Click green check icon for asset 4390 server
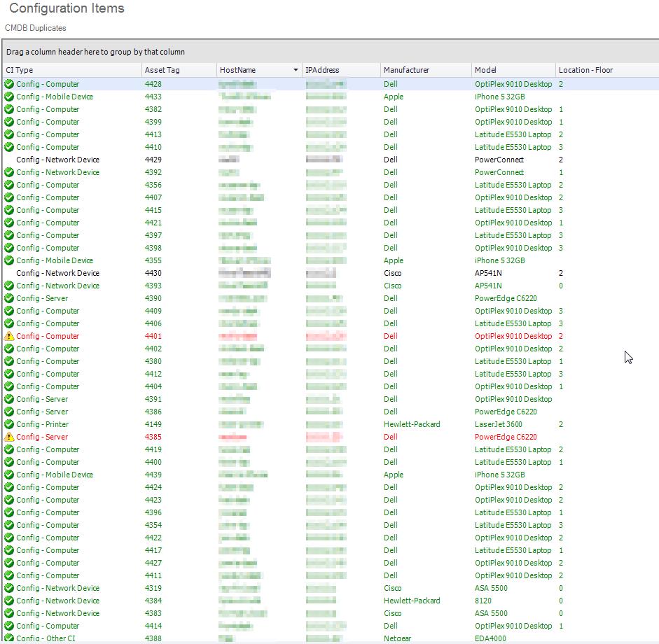659x644 pixels. coord(9,298)
